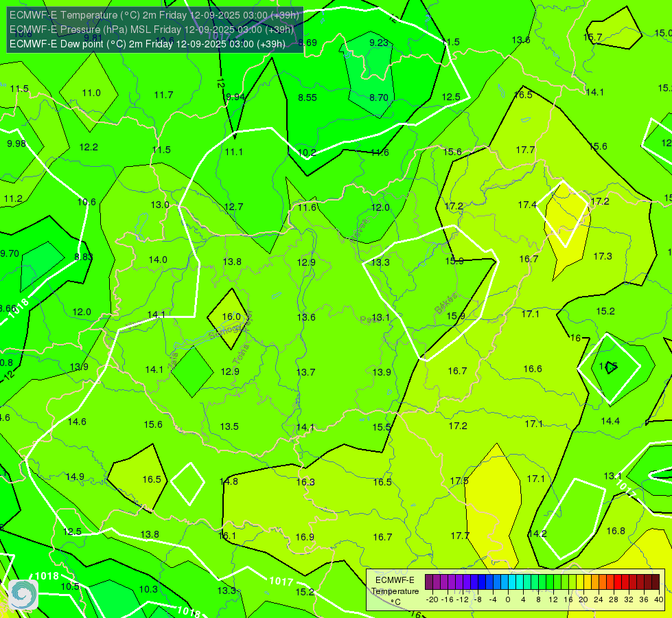Click the temperature value 16.8
The width and height of the screenshot is (672, 618).
click(x=616, y=531)
